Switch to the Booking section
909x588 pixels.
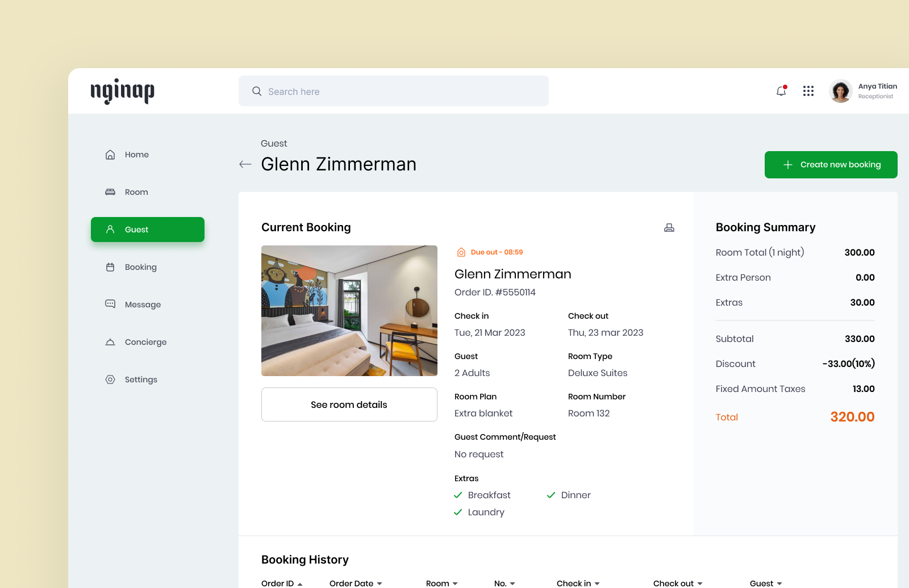[140, 267]
